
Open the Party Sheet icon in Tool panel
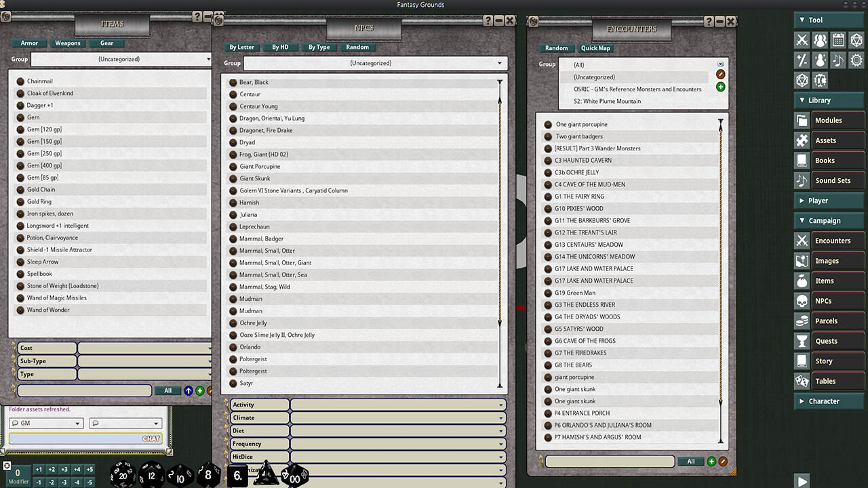pos(820,40)
